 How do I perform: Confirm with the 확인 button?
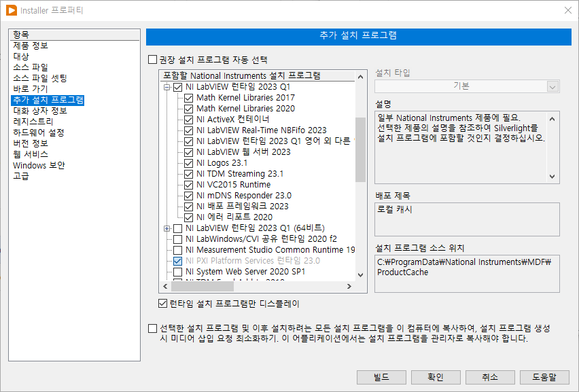coord(436,377)
